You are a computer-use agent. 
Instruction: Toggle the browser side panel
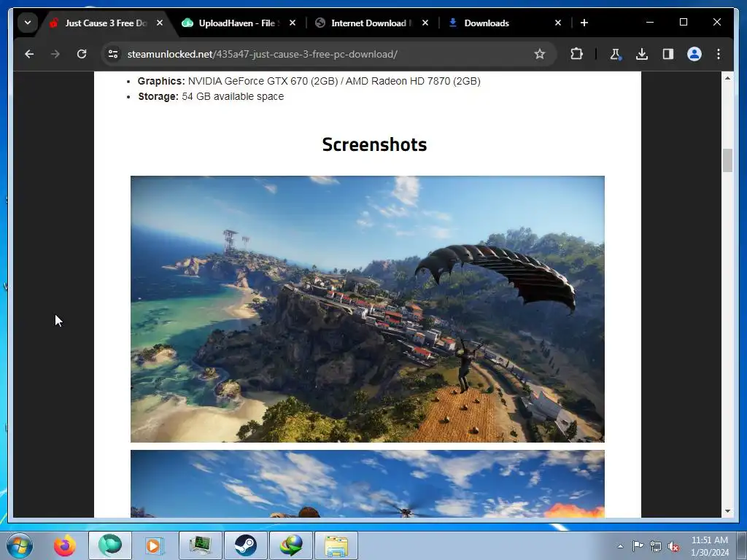[x=668, y=54]
